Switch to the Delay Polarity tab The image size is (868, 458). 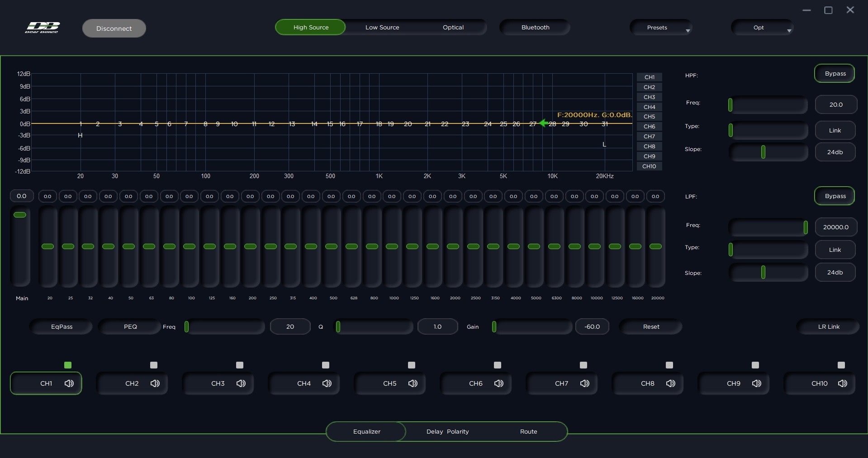(x=447, y=431)
